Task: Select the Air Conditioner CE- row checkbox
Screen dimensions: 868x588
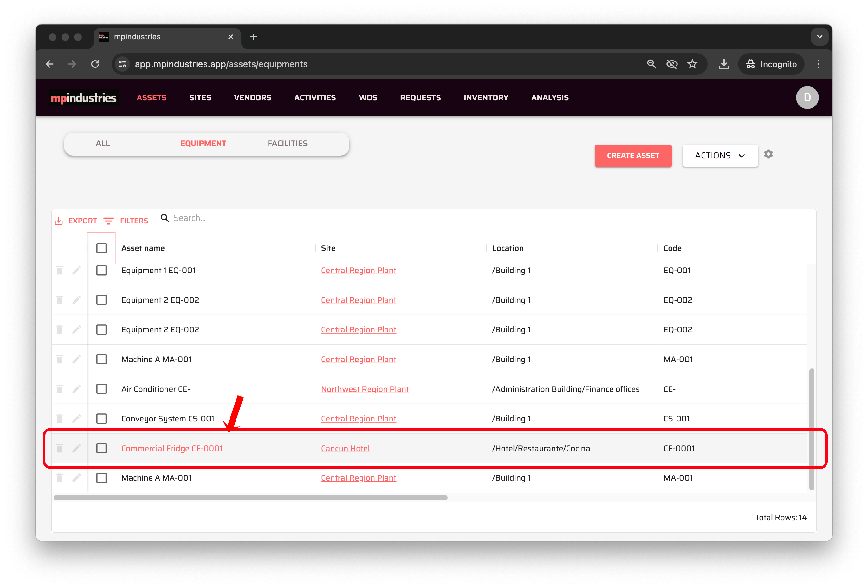Action: click(101, 389)
